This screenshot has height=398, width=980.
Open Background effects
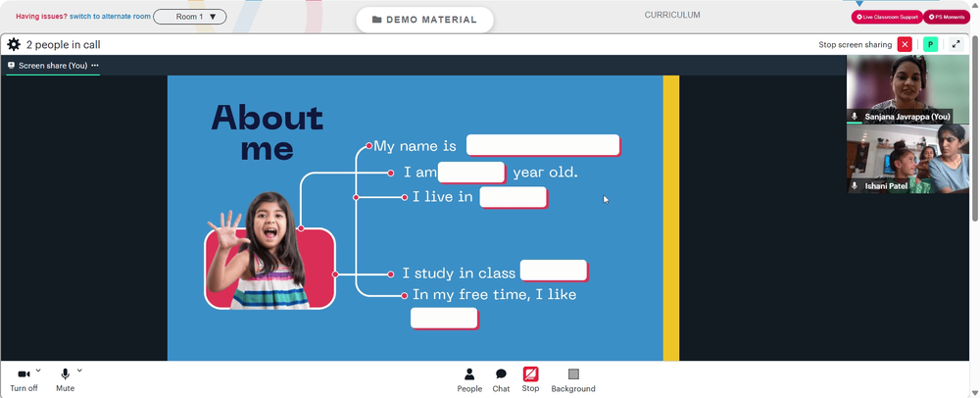[x=573, y=380]
